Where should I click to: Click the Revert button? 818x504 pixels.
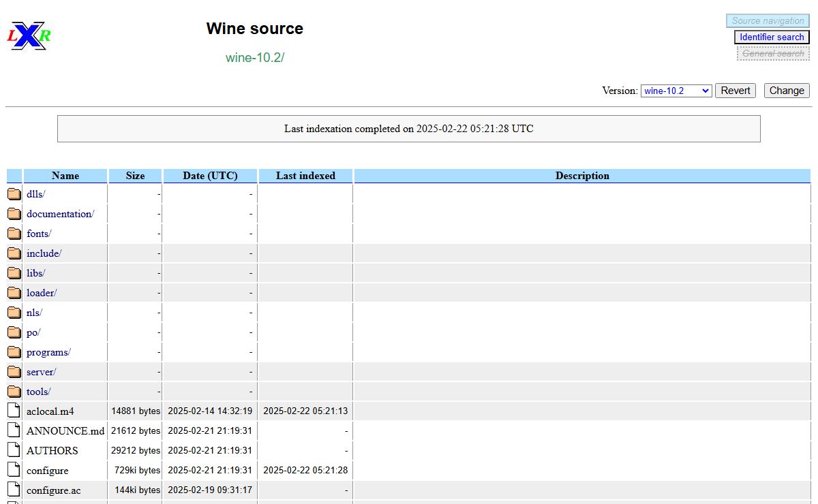coord(736,91)
